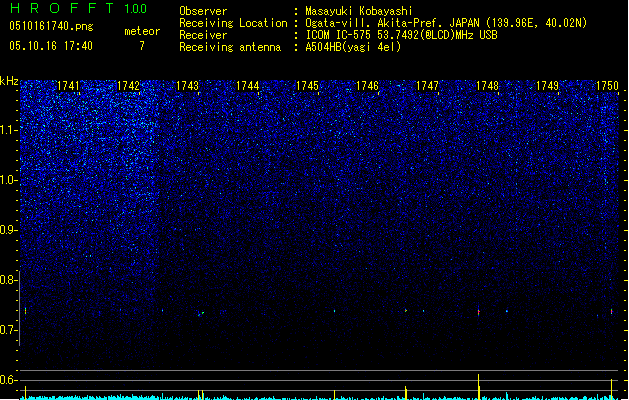Click the 1743 time marker
The width and height of the screenshot is (629, 400).
click(x=188, y=86)
